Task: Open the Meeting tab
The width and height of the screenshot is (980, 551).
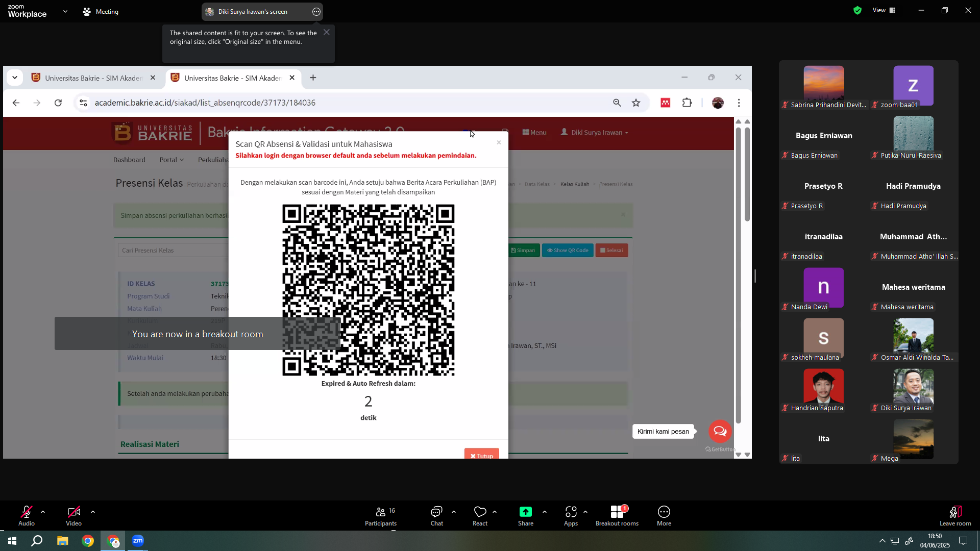Action: tap(101, 11)
